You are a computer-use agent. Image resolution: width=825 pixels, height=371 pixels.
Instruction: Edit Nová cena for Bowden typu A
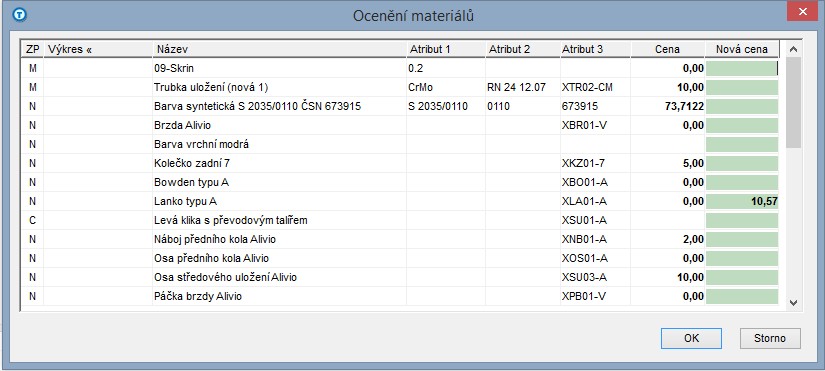742,182
